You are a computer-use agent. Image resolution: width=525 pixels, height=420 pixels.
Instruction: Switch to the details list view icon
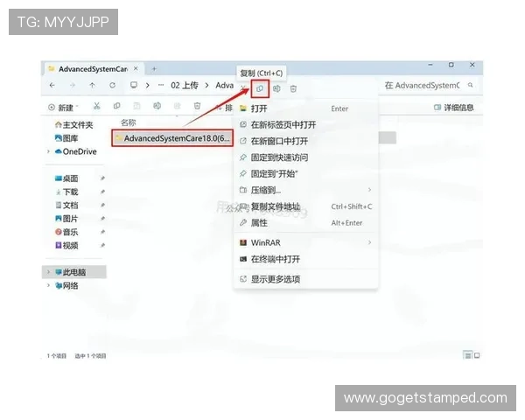[467, 355]
